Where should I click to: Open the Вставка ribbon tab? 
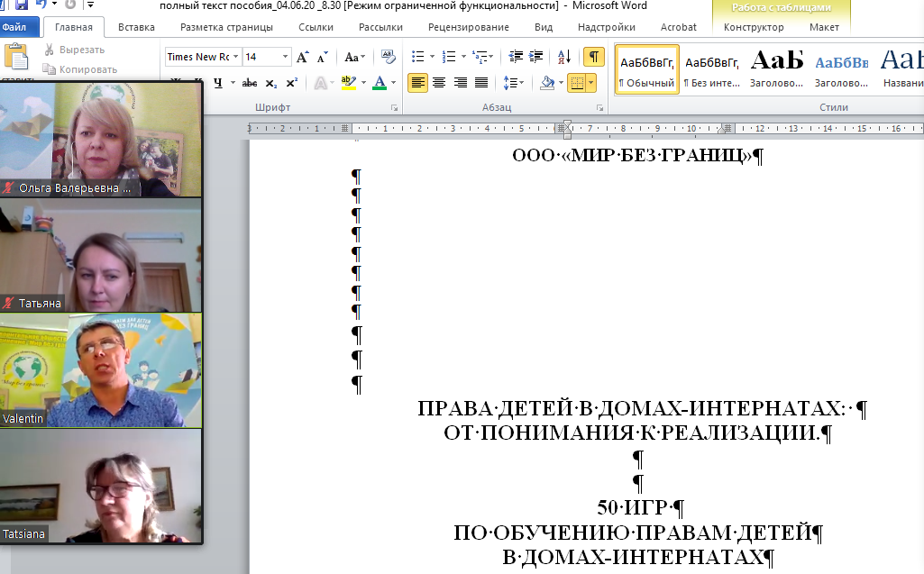(136, 27)
